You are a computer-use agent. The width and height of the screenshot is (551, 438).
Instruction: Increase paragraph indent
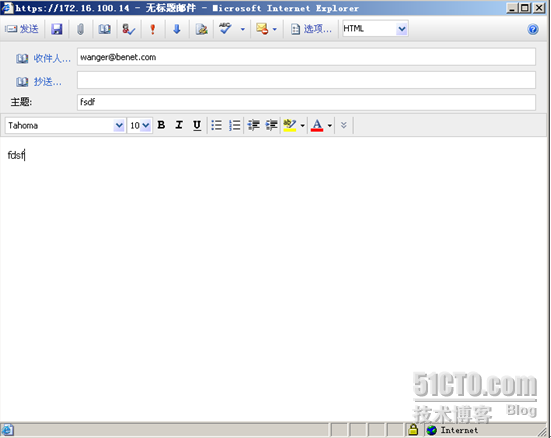click(x=271, y=125)
